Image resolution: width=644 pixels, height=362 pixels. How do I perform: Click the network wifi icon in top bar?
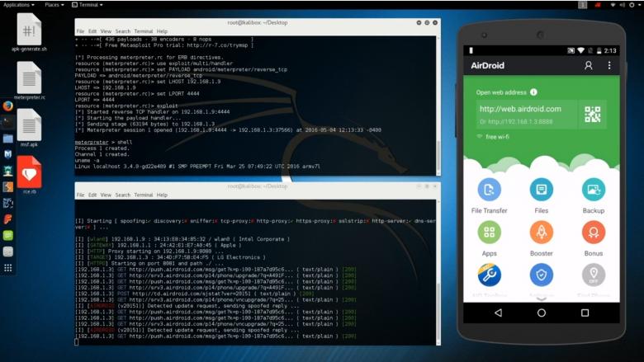(x=613, y=4)
